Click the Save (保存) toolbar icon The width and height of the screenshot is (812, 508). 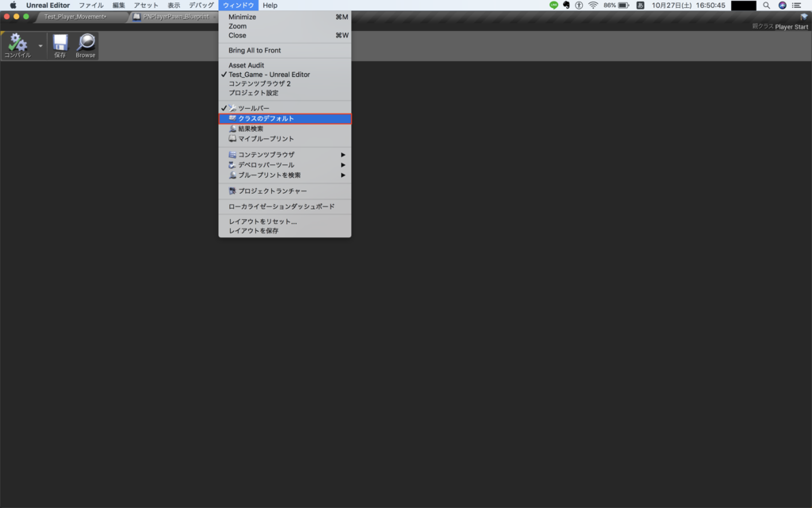tap(60, 45)
